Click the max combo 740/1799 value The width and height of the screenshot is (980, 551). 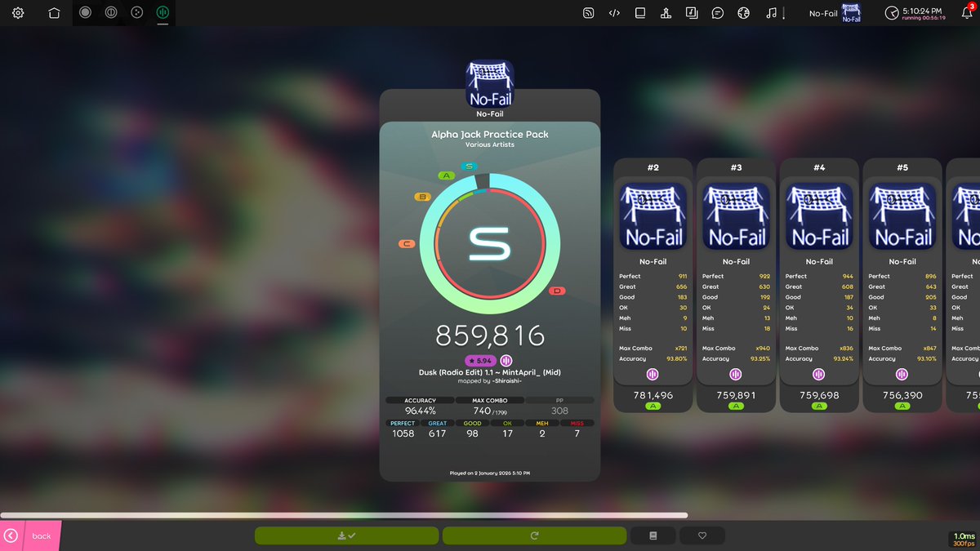click(x=490, y=411)
